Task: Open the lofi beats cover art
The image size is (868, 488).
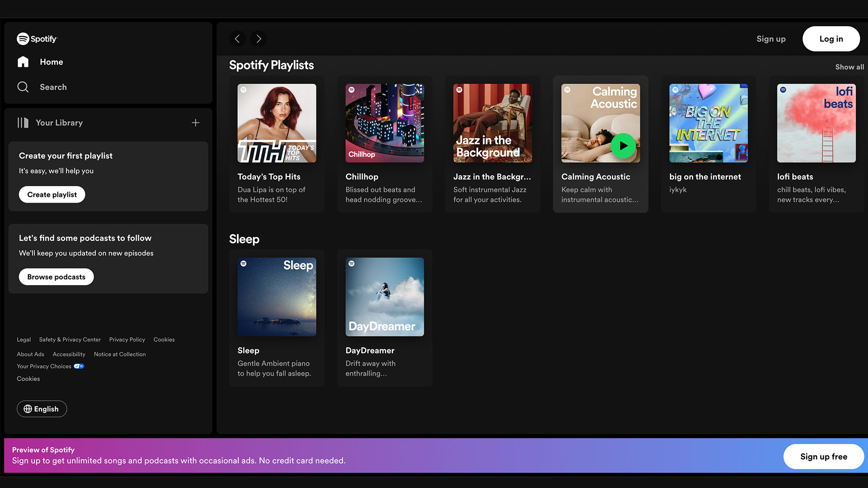Action: 816,123
